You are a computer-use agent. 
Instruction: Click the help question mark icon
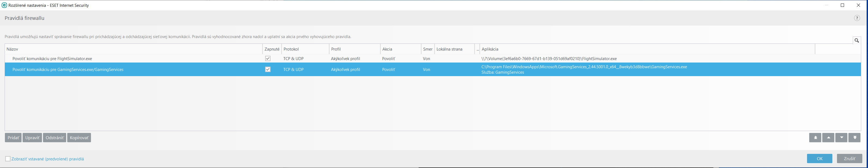point(857,18)
